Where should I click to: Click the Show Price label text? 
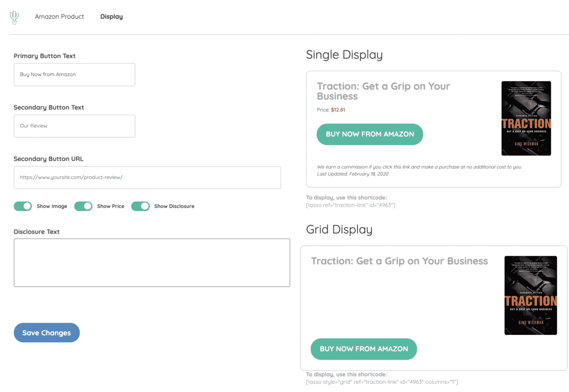tap(111, 206)
